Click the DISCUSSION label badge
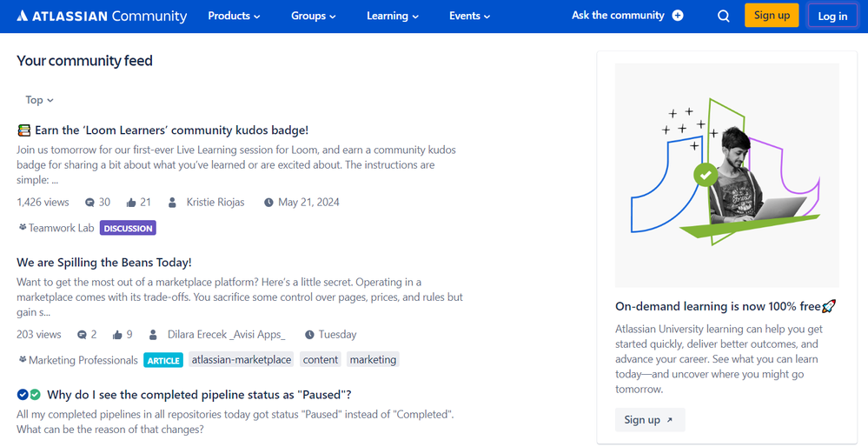 click(x=128, y=228)
